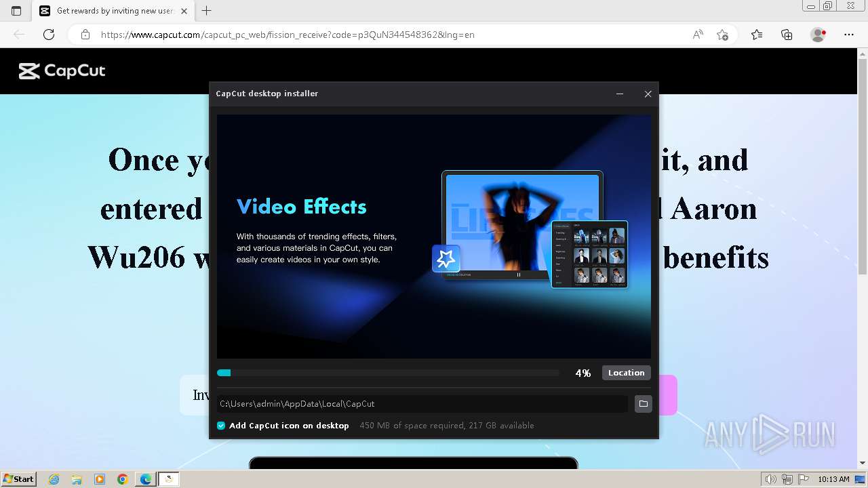Refresh the CapCut page
Image resolution: width=868 pixels, height=488 pixels.
point(49,35)
